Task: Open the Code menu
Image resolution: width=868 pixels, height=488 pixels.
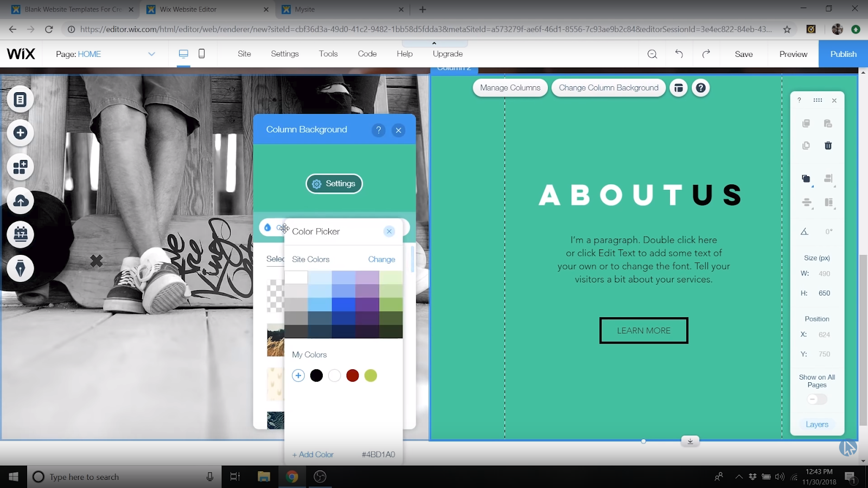Action: [x=367, y=54]
